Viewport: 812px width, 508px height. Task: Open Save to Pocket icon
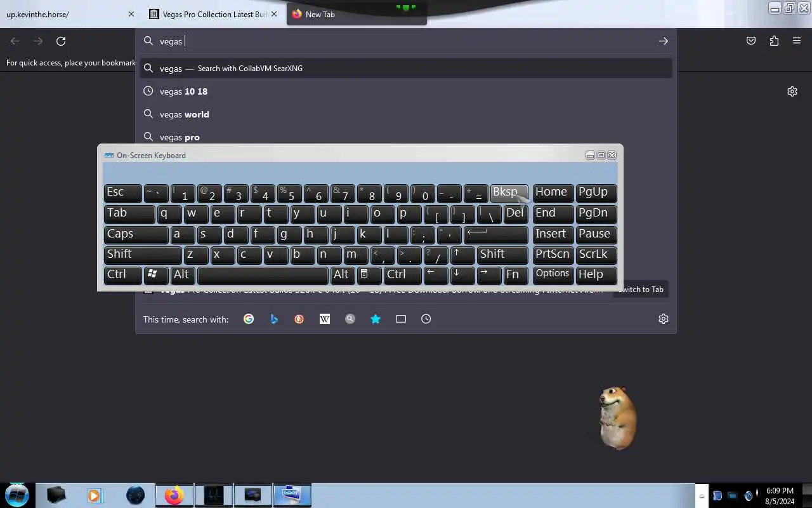pyautogui.click(x=751, y=41)
